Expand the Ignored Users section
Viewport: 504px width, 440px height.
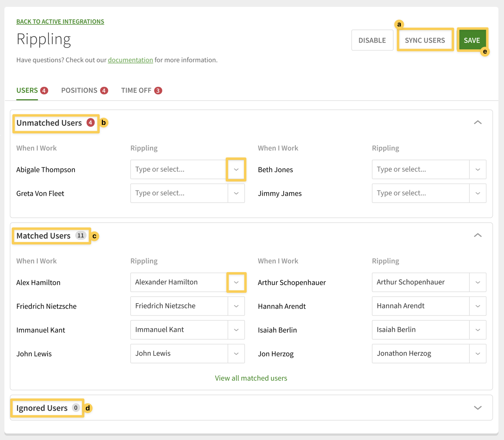[x=478, y=407]
